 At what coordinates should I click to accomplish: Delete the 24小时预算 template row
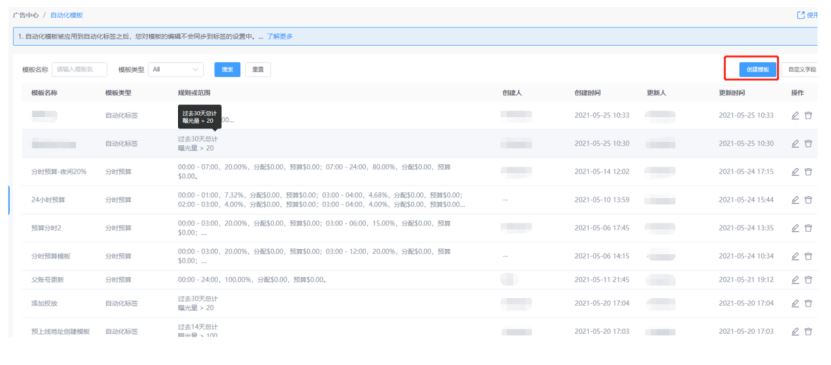point(808,200)
